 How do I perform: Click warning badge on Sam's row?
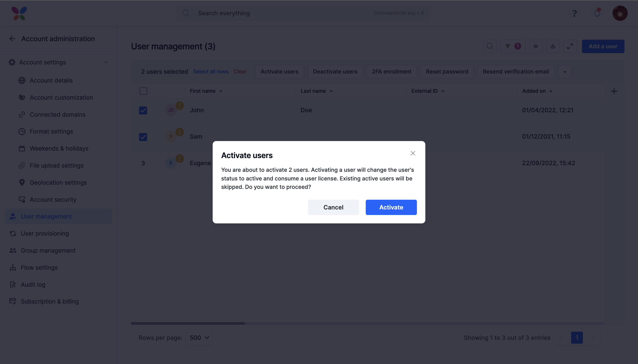(x=180, y=132)
